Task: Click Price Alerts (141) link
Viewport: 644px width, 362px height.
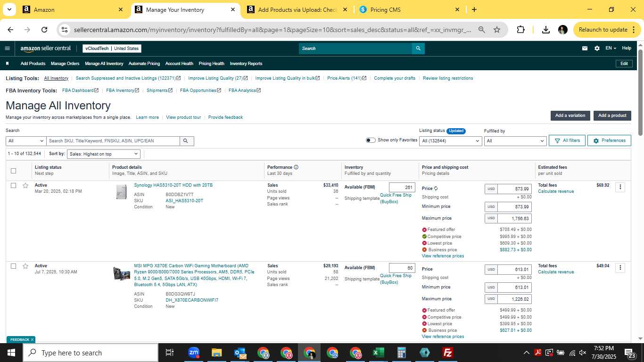Action: click(x=346, y=78)
